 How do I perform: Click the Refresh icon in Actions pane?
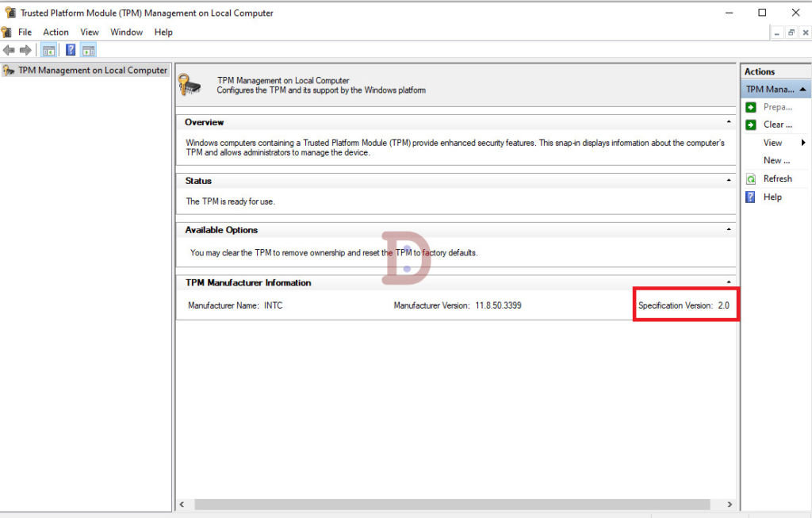(750, 179)
